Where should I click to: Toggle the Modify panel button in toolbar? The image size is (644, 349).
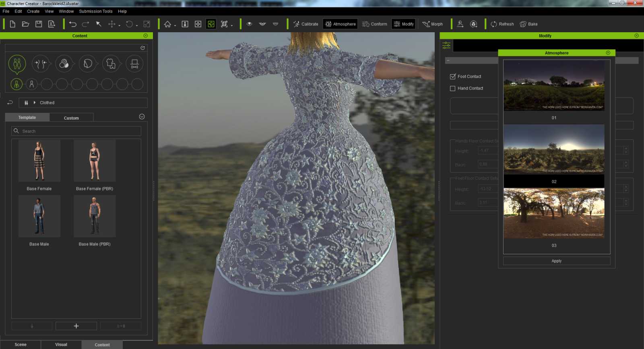tap(403, 24)
